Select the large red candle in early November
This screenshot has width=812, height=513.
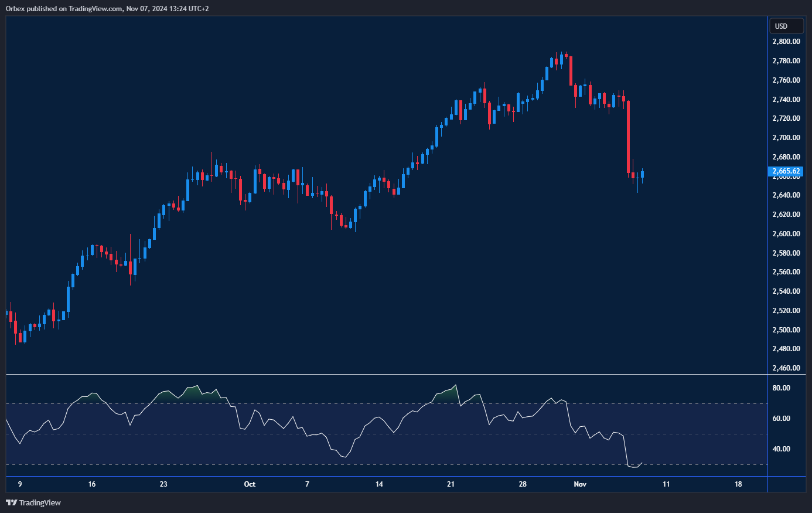coord(628,137)
